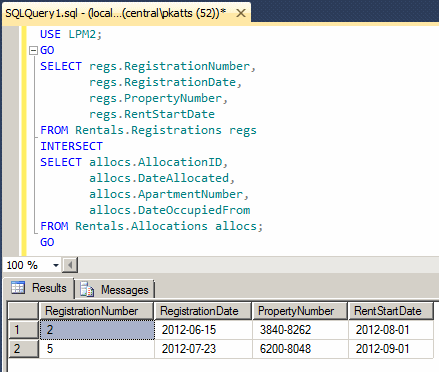This screenshot has width=439, height=372.
Task: Click the INTERSECT keyword in the query
Action: 71,146
